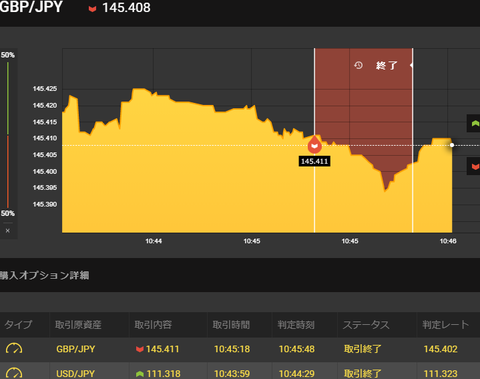The width and height of the screenshot is (480, 379).
Task: Click the 取引時間 column header
Action: (231, 325)
